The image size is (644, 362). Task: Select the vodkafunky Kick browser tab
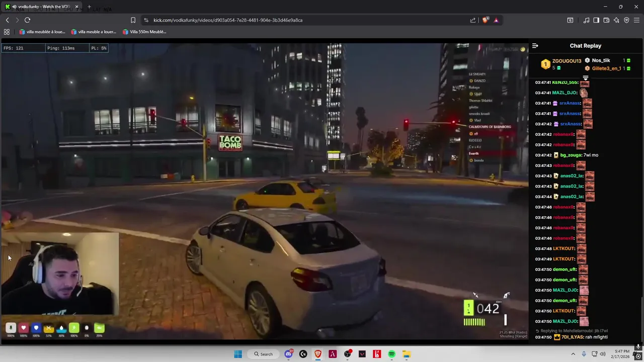click(41, 7)
